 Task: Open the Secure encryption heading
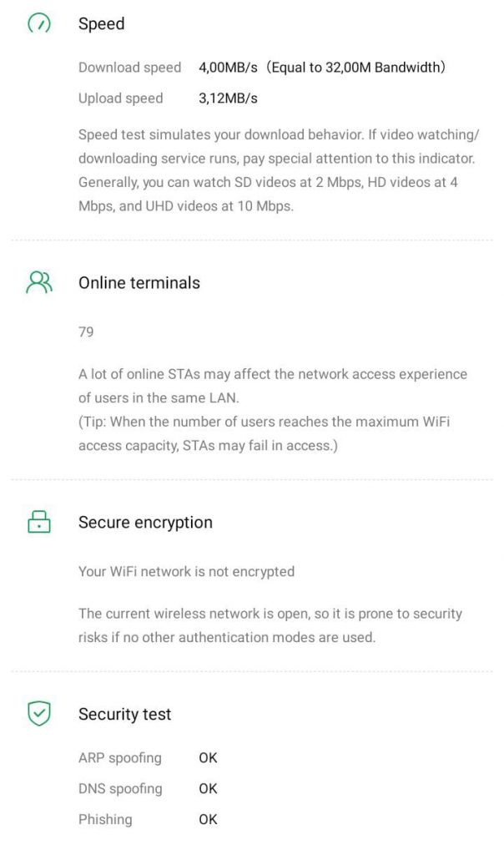145,523
